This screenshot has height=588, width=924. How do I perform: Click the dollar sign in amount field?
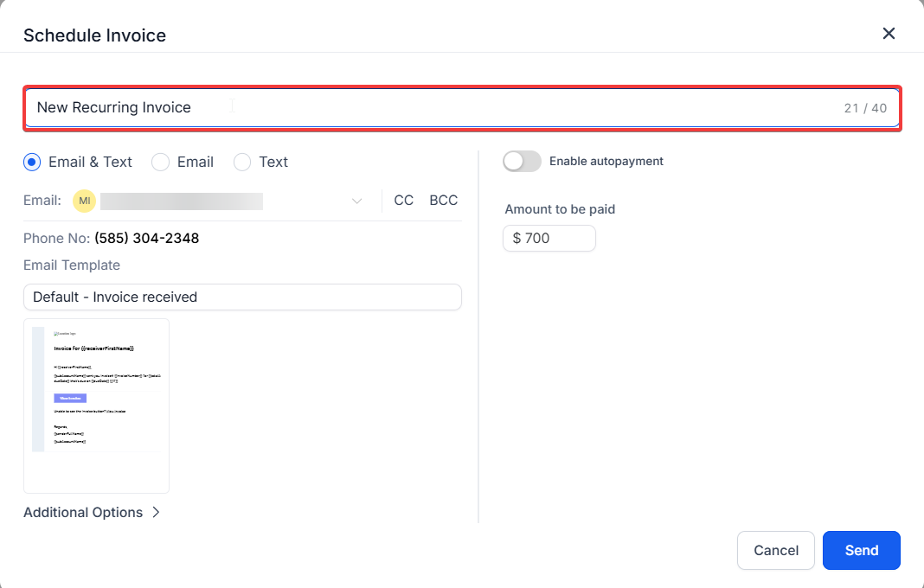[517, 238]
